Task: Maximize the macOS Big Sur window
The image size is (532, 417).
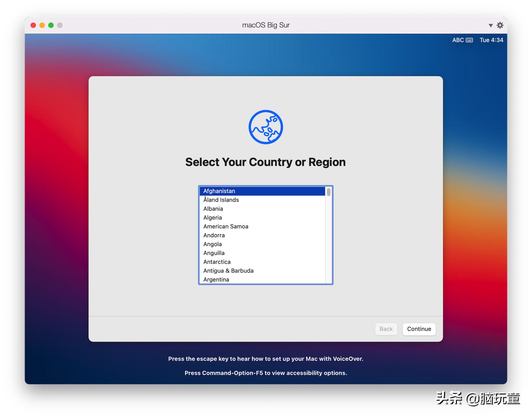Action: pos(51,25)
